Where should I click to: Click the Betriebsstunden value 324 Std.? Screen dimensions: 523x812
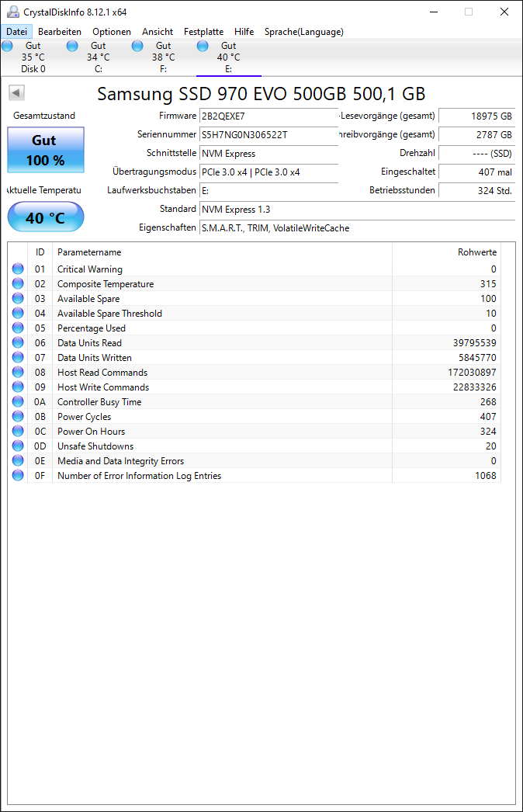point(477,190)
